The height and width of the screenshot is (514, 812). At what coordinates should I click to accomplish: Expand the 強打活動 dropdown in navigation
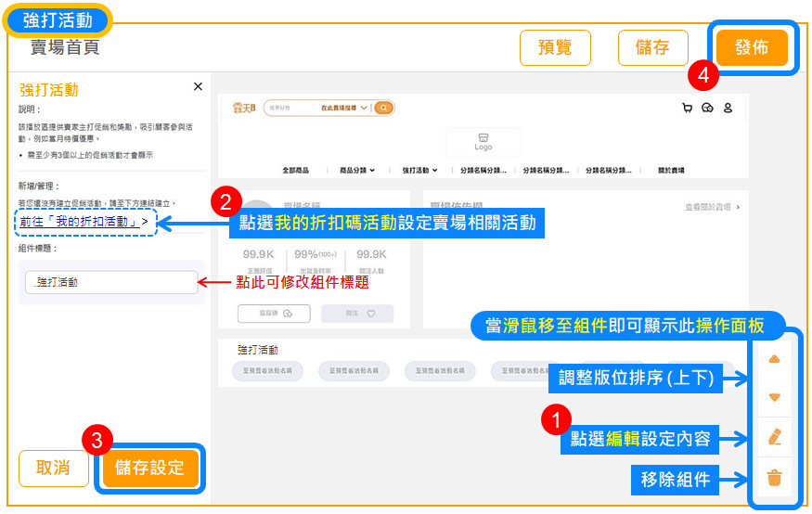pyautogui.click(x=420, y=171)
